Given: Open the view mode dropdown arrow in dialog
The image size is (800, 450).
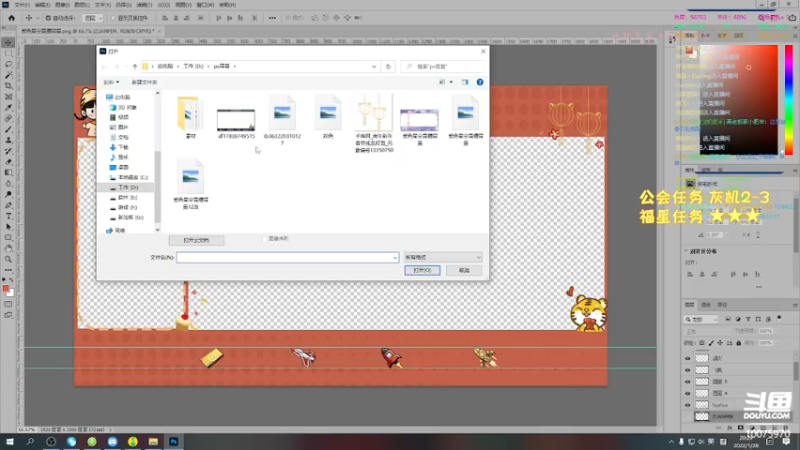Looking at the screenshot, I should tap(451, 82).
